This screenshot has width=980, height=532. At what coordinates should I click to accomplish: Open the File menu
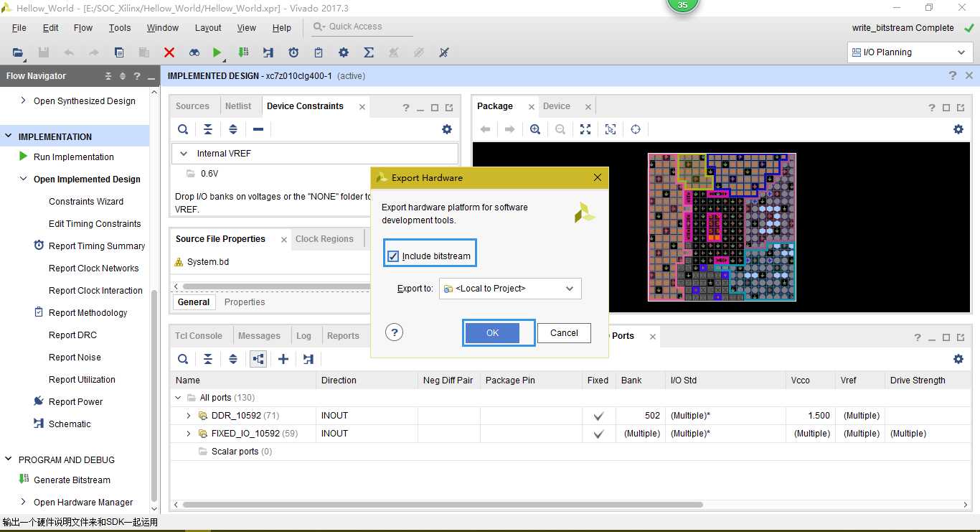pyautogui.click(x=19, y=27)
